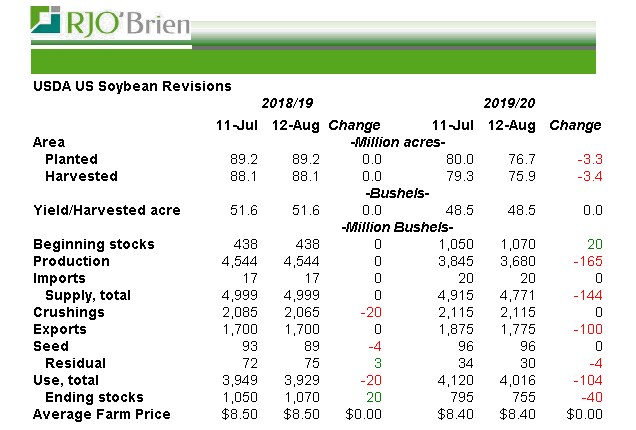Viewport: 636px width, 430px height.
Task: Select the Beginning stocks row label
Action: (94, 245)
